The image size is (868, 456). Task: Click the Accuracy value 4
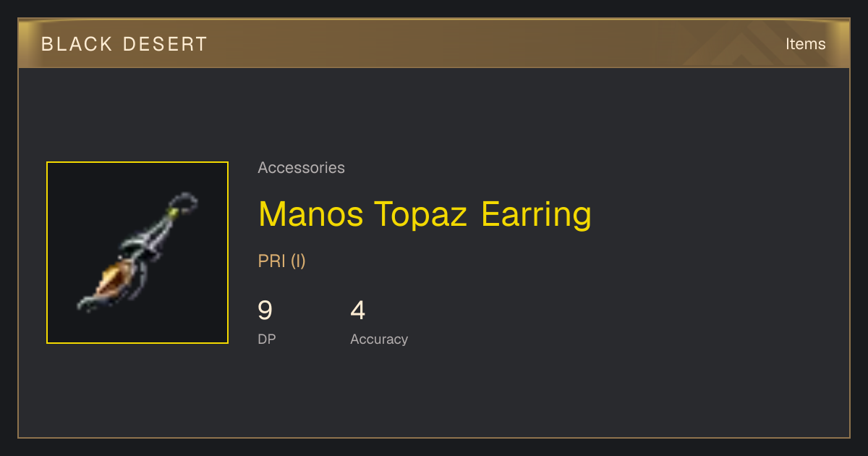[x=358, y=311]
